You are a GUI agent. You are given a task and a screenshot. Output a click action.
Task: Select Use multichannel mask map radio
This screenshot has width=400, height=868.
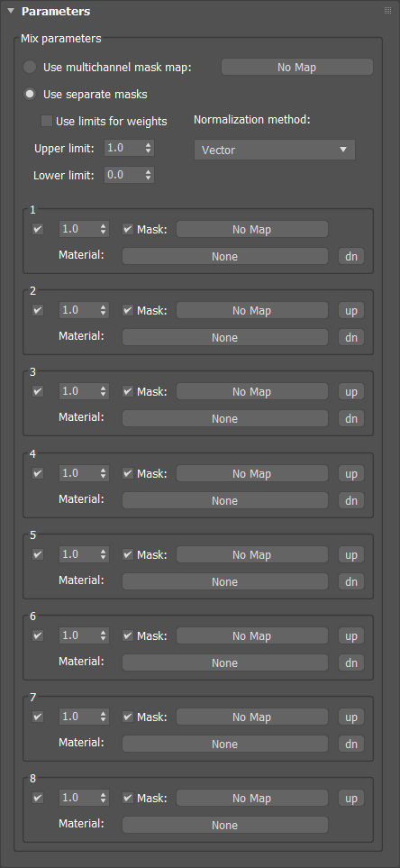point(30,68)
